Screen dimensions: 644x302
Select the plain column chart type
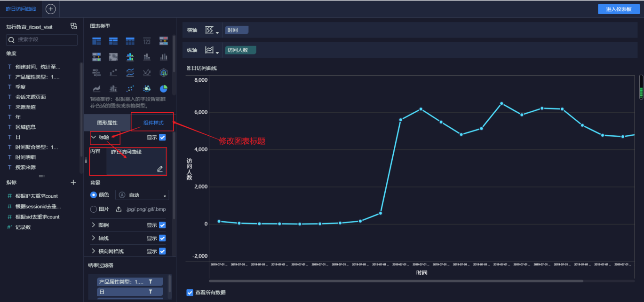164,57
